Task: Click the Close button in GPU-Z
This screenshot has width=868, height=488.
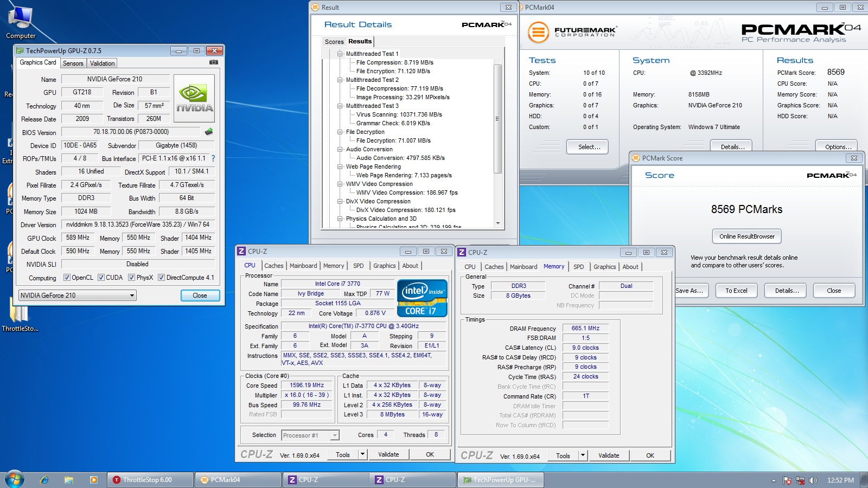Action: point(200,296)
